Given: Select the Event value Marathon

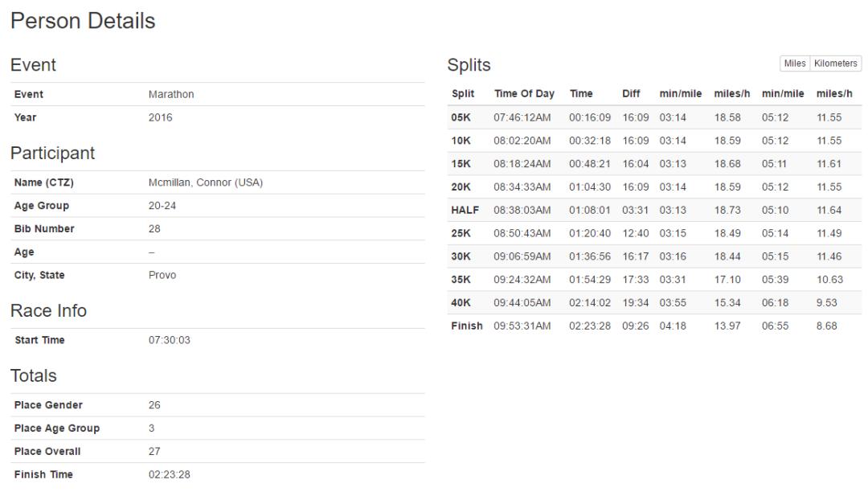Looking at the screenshot, I should click(x=171, y=94).
